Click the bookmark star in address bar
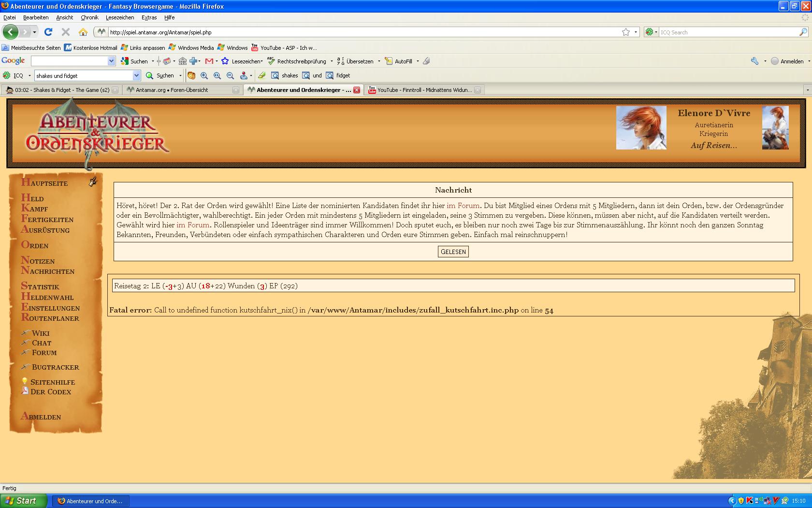The height and width of the screenshot is (508, 812). tap(626, 32)
